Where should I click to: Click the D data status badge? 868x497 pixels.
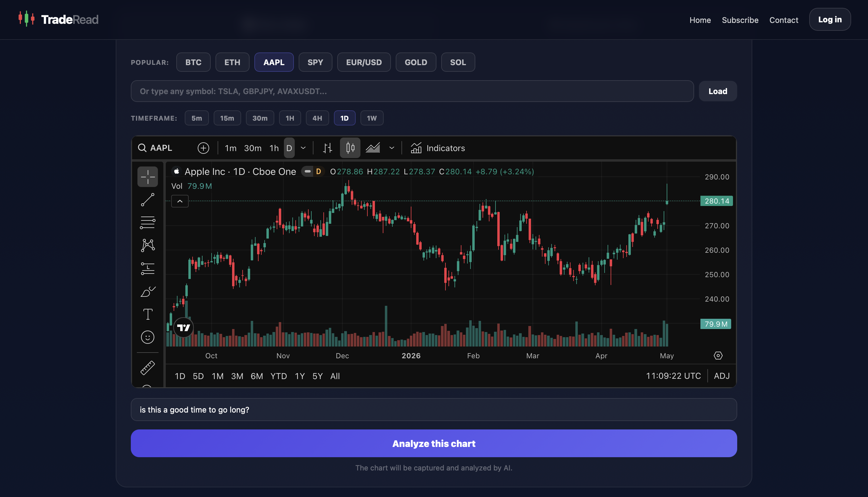tap(318, 171)
